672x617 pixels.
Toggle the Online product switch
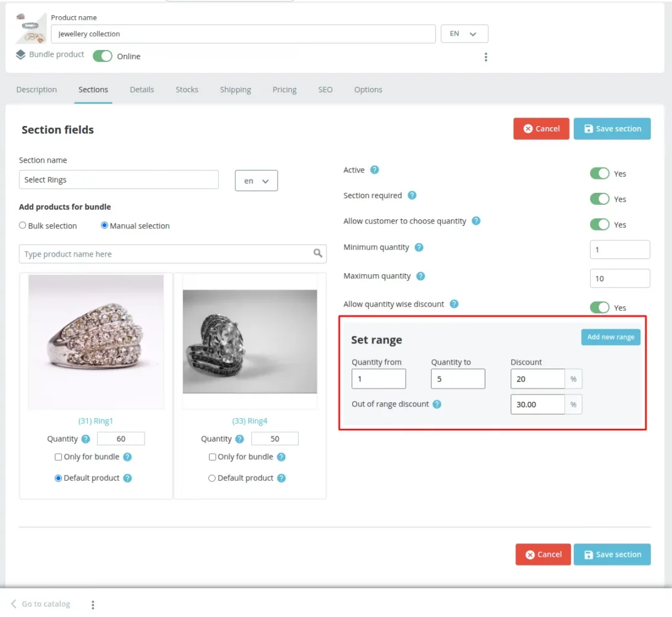tap(102, 56)
